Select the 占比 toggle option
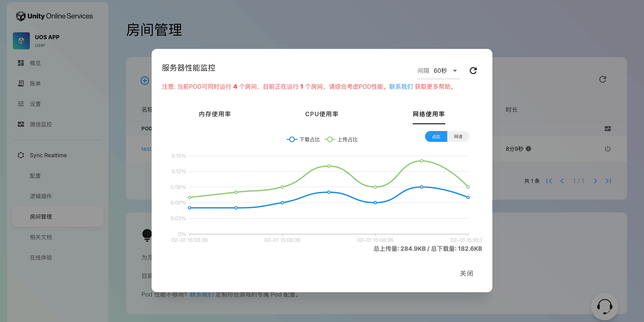 pyautogui.click(x=436, y=137)
